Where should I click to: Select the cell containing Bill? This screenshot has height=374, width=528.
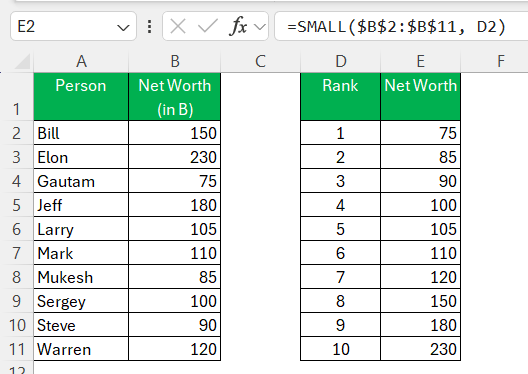click(x=81, y=133)
